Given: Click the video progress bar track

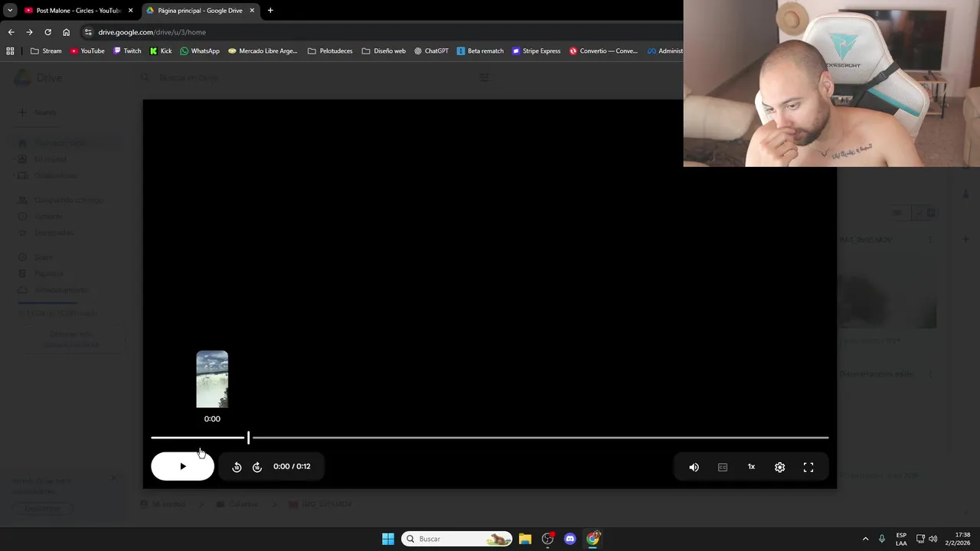Looking at the screenshot, I should 489,438.
